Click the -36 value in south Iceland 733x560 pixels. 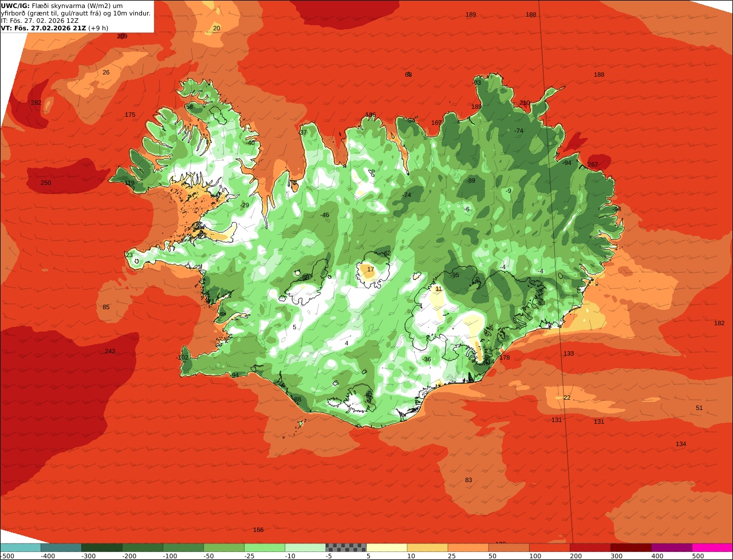pyautogui.click(x=426, y=360)
